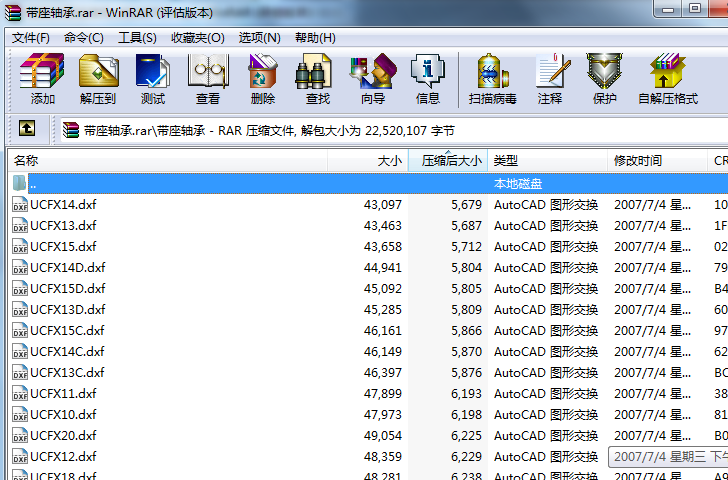Click the size value 45,092
This screenshot has height=480, width=728.
tap(383, 288)
